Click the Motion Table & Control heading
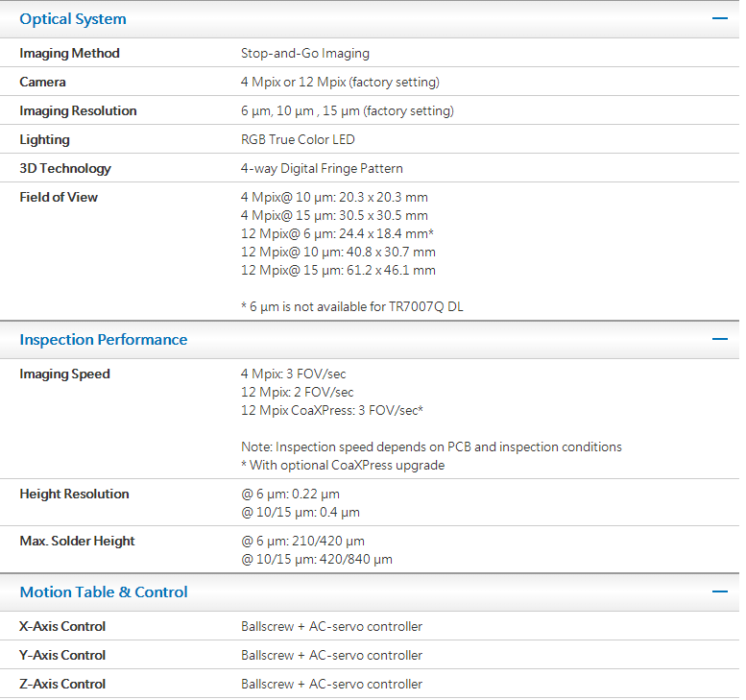This screenshot has height=700, width=746. coord(104,592)
